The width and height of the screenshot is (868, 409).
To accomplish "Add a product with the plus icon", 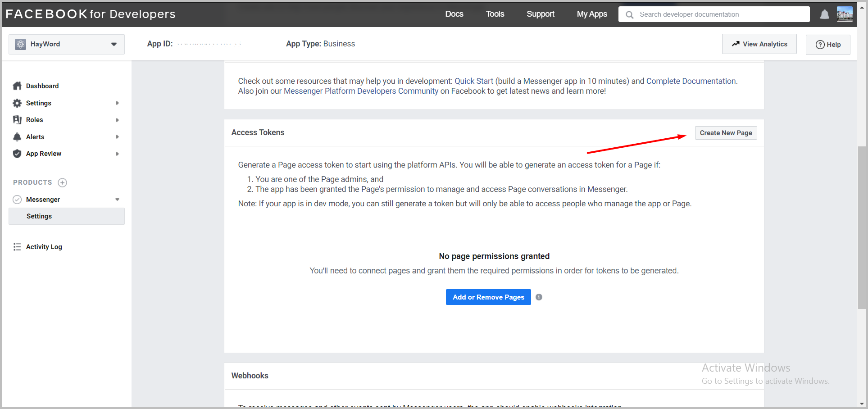I will [63, 182].
